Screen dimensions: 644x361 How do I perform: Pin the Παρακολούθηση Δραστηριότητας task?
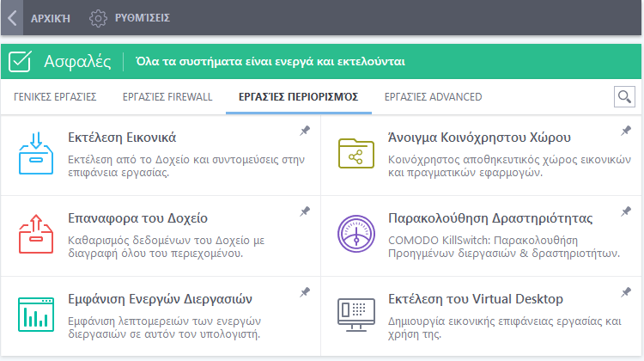point(625,211)
